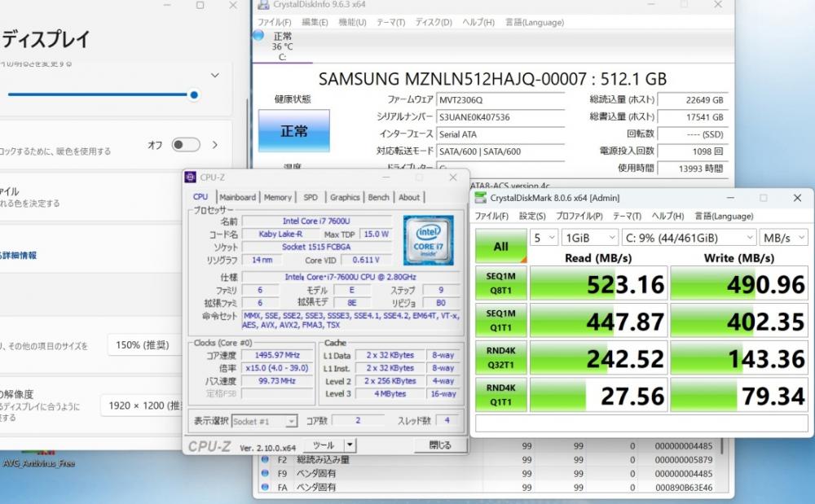Switch to the SPD tab in CPU-Z
The width and height of the screenshot is (815, 504).
311,197
